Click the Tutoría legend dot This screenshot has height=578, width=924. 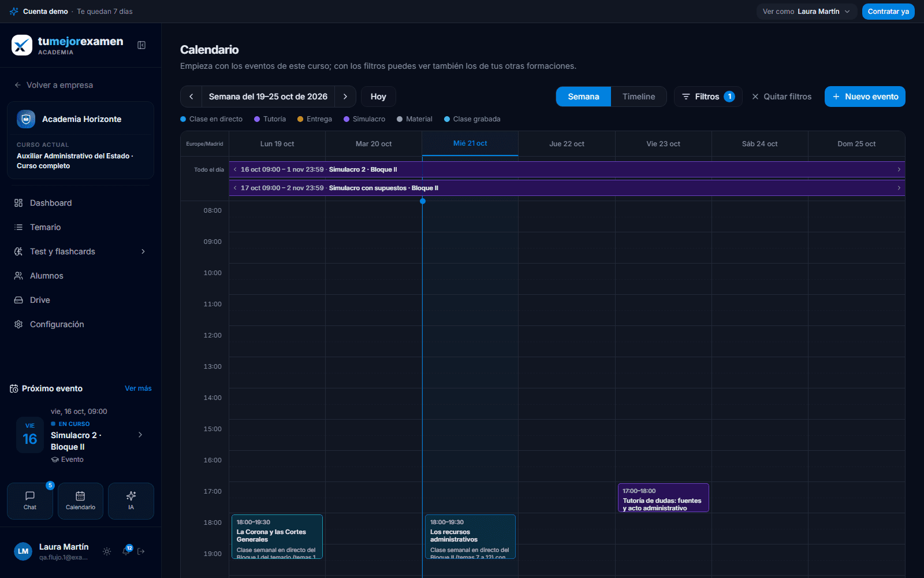point(257,119)
